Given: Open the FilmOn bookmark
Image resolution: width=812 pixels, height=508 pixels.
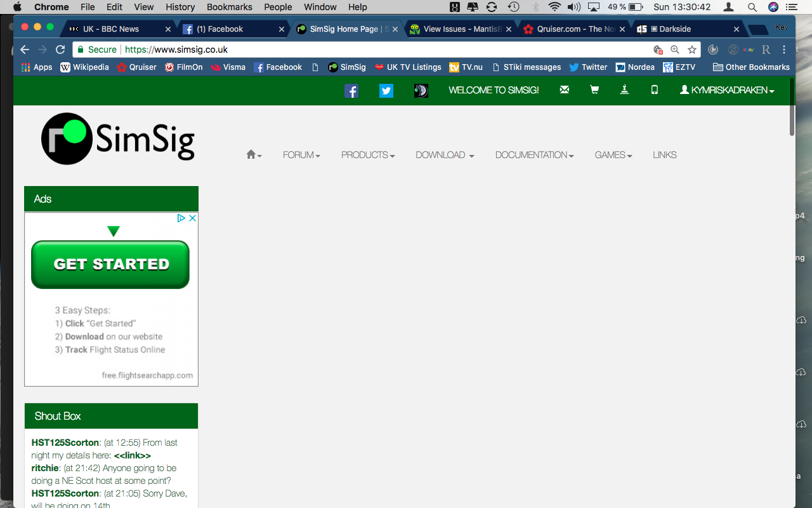Looking at the screenshot, I should [x=183, y=67].
